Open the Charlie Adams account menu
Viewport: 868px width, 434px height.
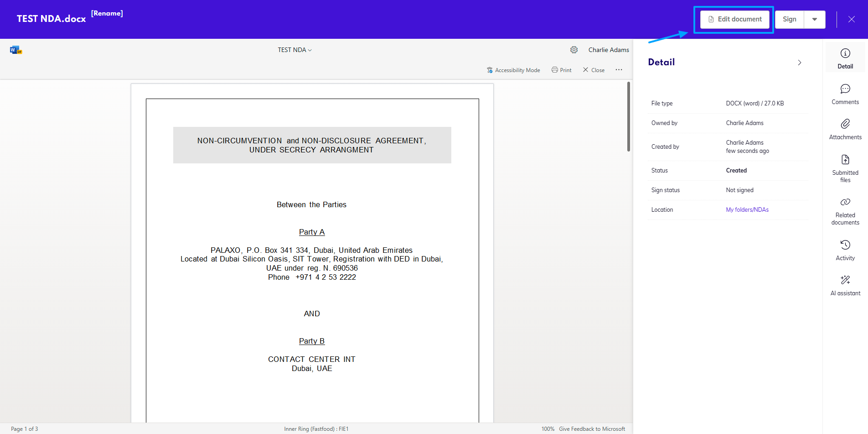click(609, 50)
